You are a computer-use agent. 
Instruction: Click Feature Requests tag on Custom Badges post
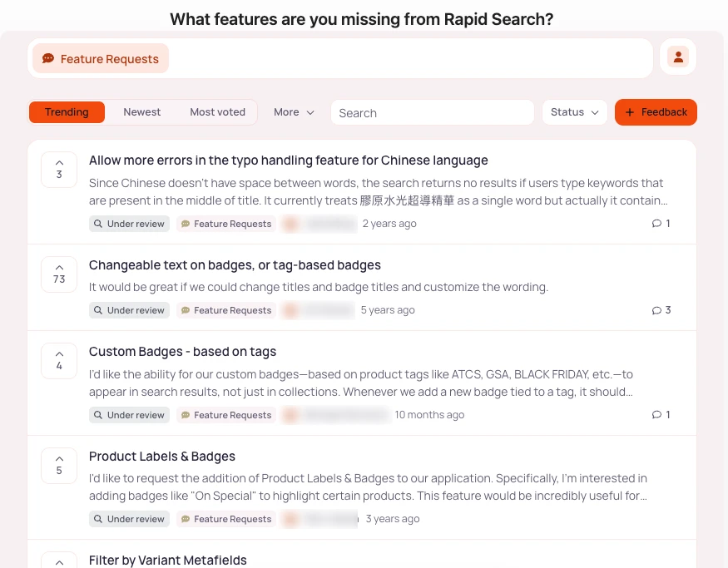[226, 415]
